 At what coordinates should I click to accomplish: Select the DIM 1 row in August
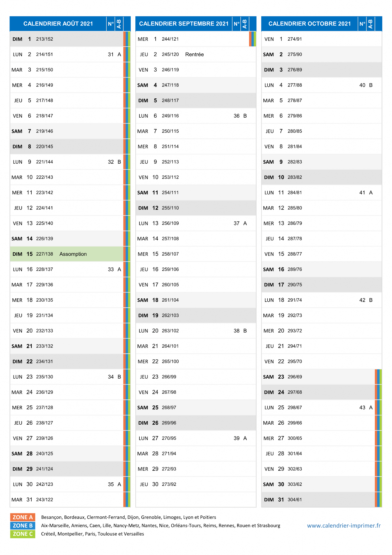[67, 39]
